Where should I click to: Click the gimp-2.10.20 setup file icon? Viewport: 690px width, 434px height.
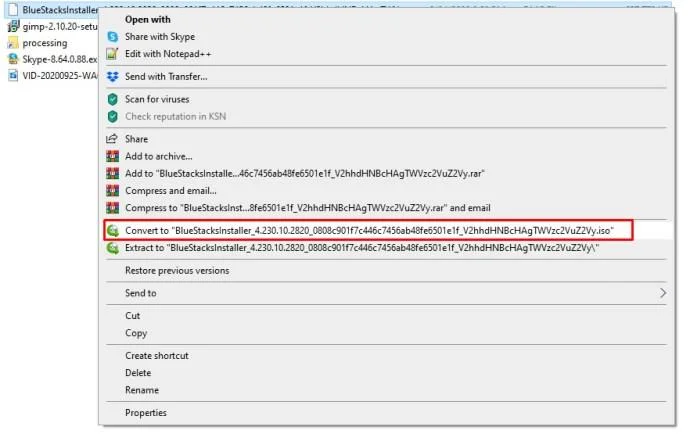coord(13,26)
